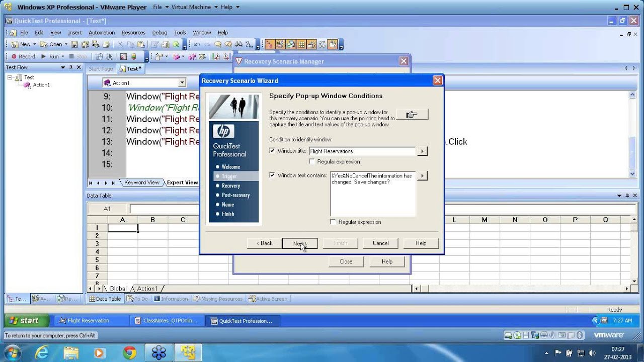
Task: Uncheck the Window text contains checkbox
Action: click(x=272, y=175)
